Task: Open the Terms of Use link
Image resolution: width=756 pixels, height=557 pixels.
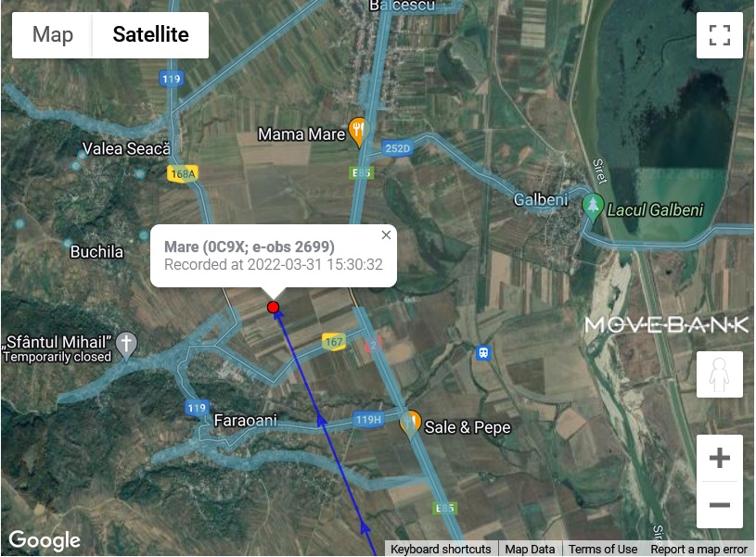Action: [603, 550]
